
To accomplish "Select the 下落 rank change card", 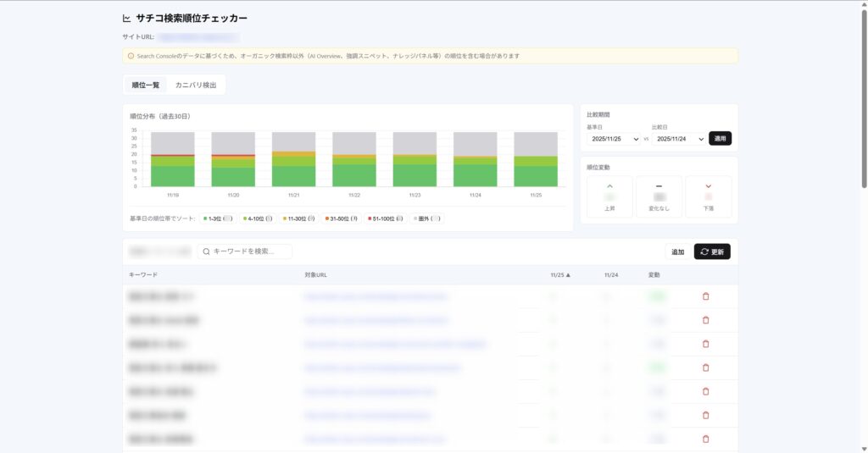I will point(708,197).
